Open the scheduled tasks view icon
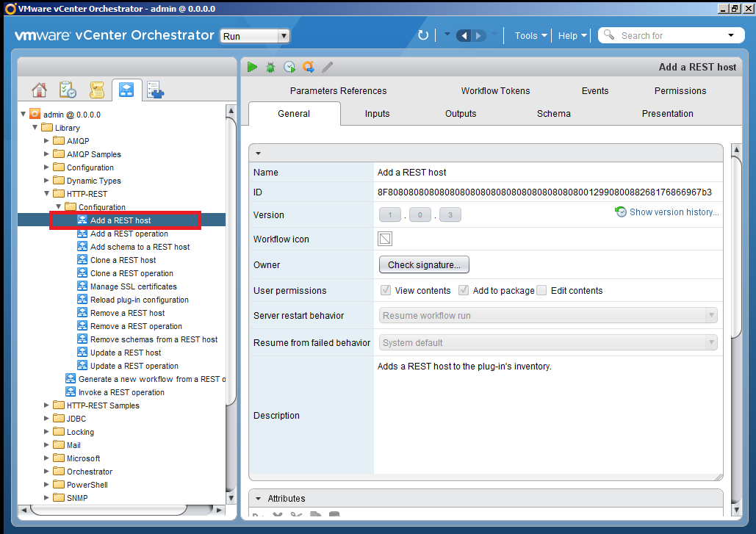The image size is (756, 534). click(68, 90)
